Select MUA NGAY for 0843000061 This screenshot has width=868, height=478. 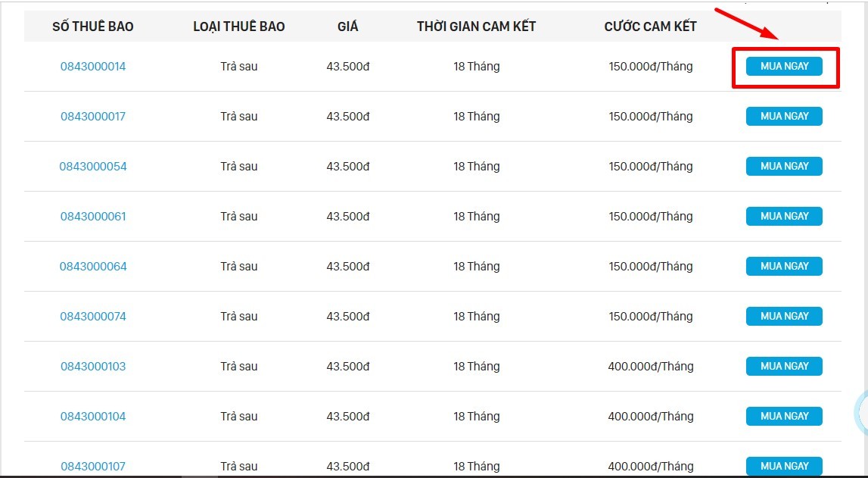click(784, 216)
